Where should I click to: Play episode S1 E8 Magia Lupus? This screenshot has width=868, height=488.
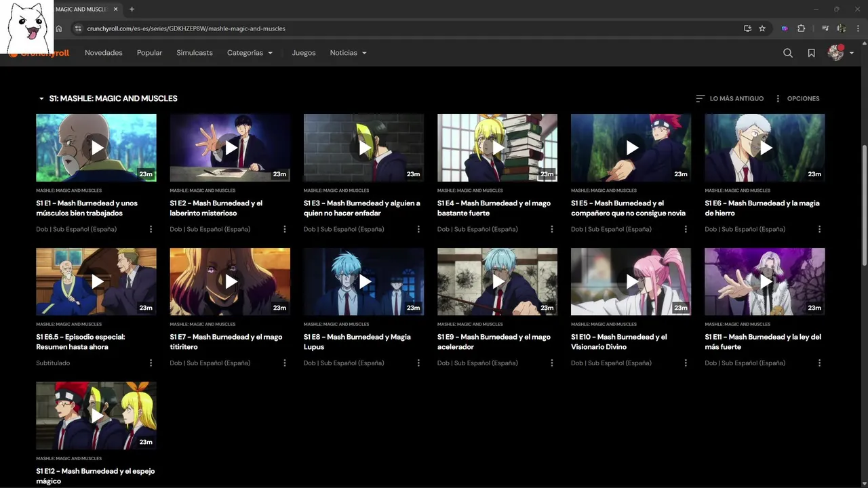pos(363,281)
